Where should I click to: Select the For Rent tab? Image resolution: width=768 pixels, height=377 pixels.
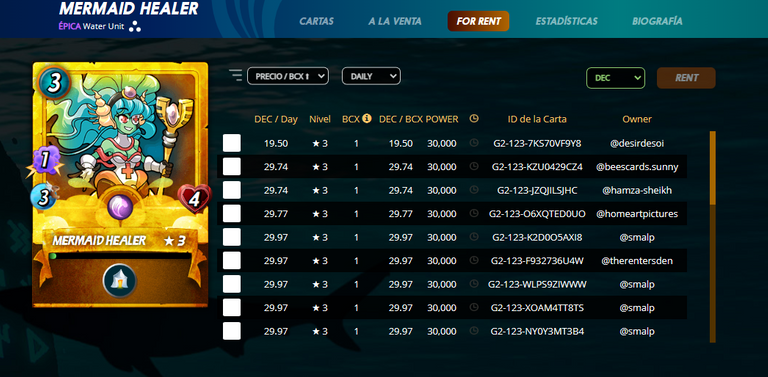coord(479,21)
